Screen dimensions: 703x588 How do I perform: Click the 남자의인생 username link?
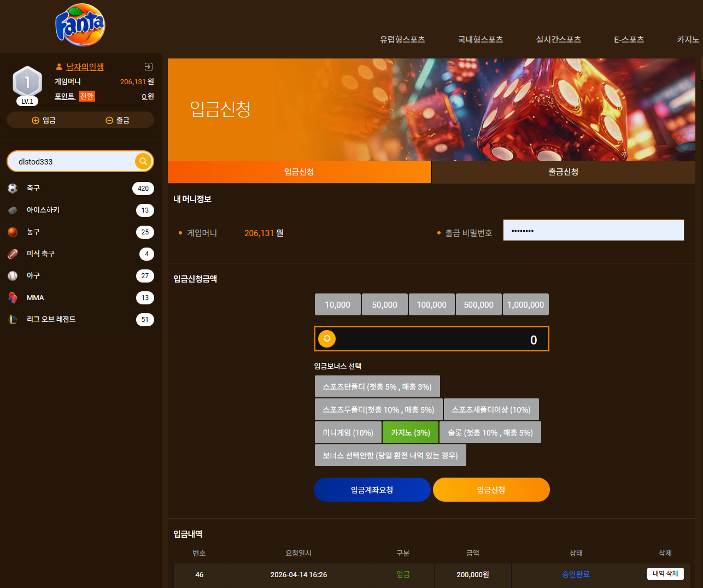click(x=85, y=67)
